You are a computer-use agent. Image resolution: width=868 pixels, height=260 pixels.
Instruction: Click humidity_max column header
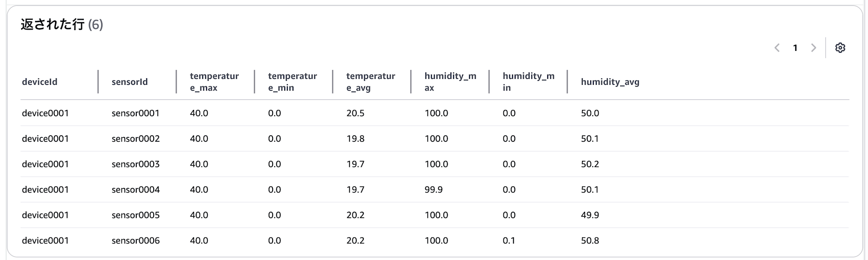click(450, 82)
